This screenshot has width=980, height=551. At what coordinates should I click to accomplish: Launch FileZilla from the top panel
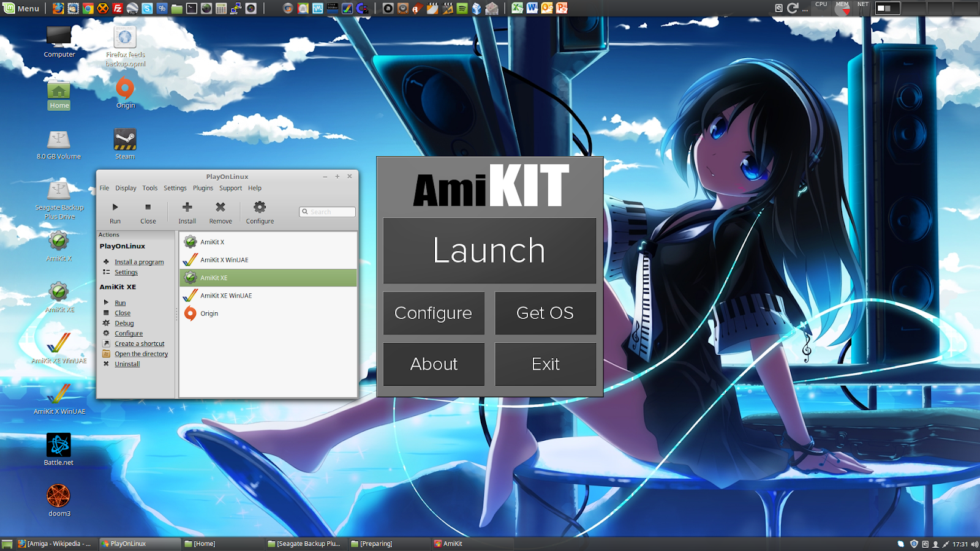(118, 9)
